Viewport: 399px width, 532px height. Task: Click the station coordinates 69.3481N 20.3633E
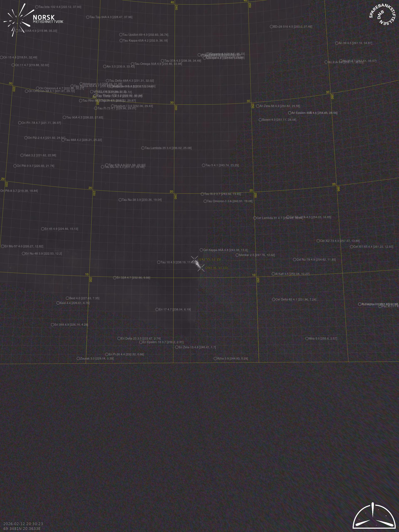click(x=22, y=528)
